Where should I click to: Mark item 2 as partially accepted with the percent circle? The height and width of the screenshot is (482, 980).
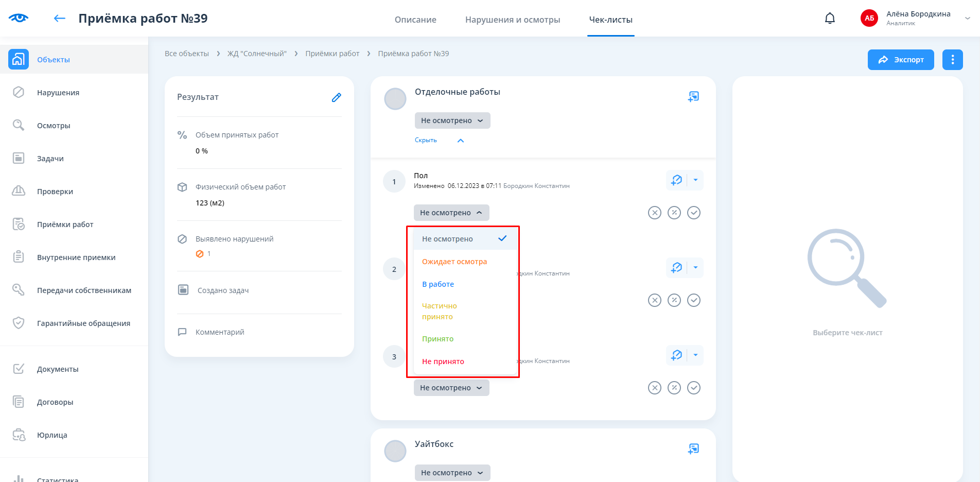(x=674, y=300)
